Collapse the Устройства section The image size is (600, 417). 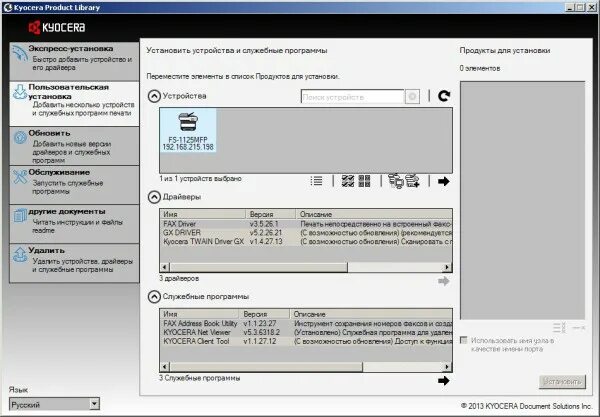[x=154, y=96]
